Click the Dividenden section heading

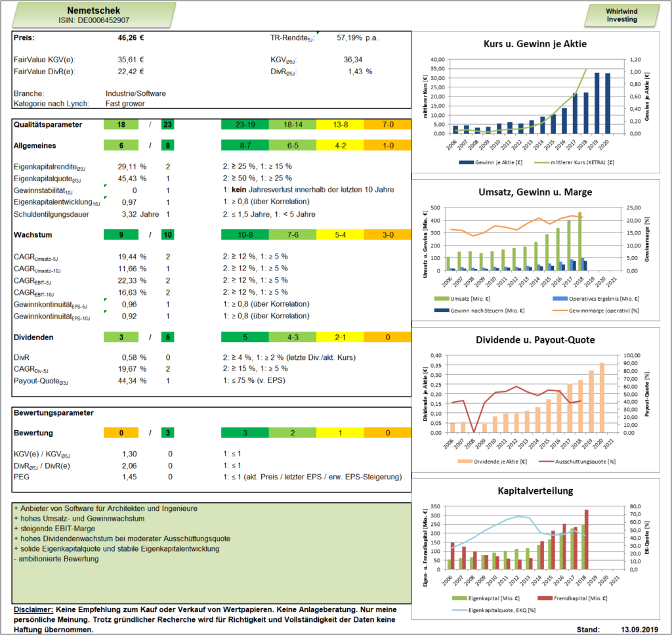33,338
